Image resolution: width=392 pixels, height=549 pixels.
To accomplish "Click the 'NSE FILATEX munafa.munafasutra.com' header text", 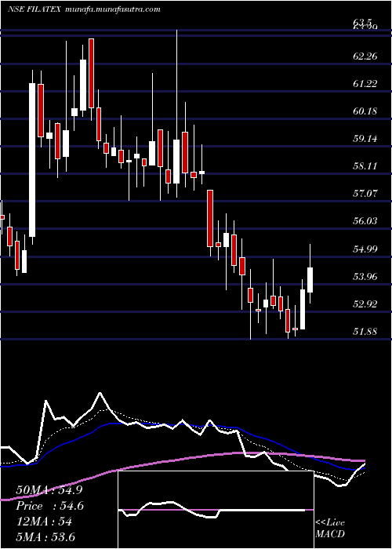I will coord(84,9).
